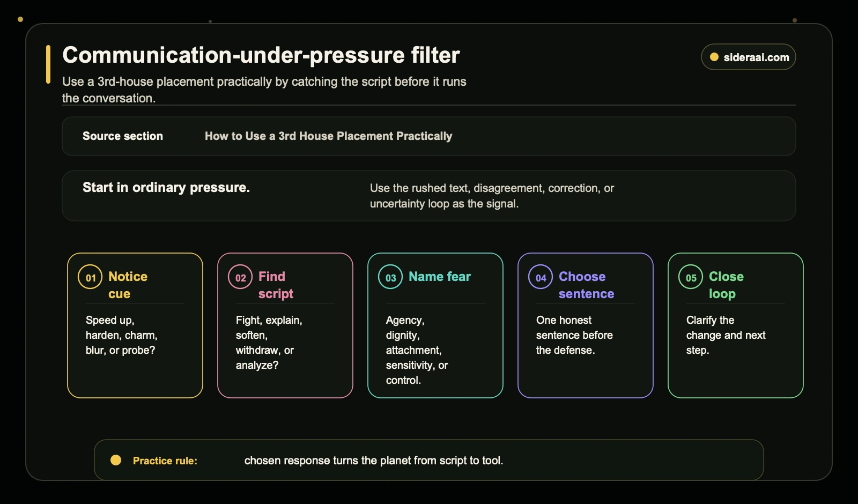Screen dimensions: 858x504
Task: Select the 03 step number circle
Action: coord(390,277)
